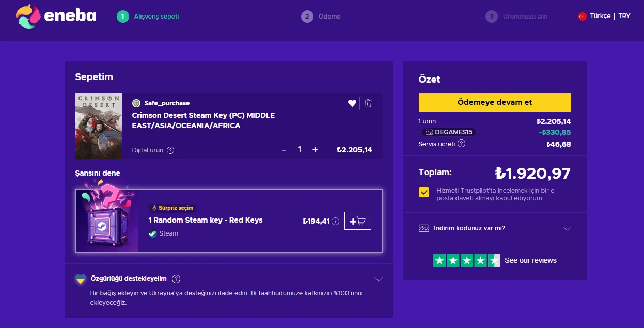Click the Eneba logo
Image resolution: width=644 pixels, height=328 pixels.
[x=56, y=17]
